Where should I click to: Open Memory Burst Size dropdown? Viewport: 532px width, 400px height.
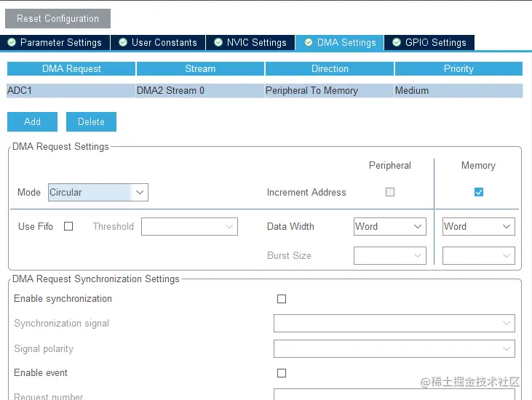pos(479,255)
